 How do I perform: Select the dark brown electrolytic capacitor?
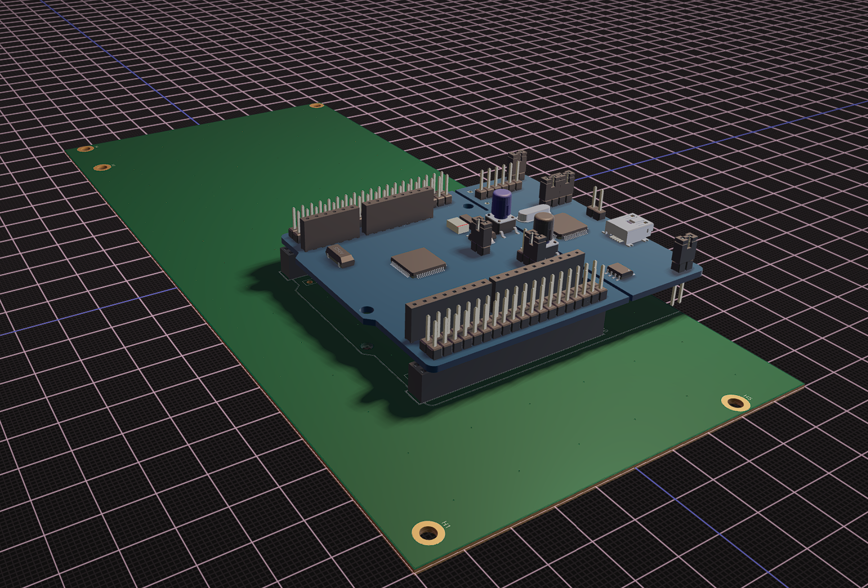544,226
